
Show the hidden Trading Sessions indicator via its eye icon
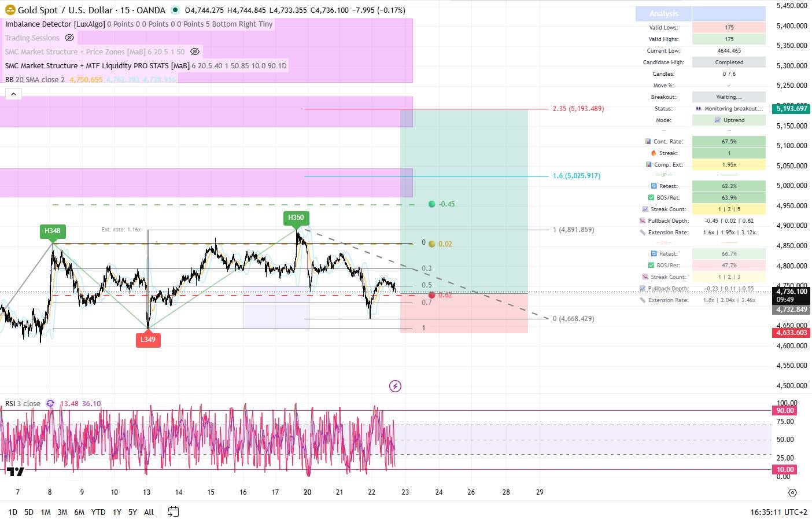69,38
